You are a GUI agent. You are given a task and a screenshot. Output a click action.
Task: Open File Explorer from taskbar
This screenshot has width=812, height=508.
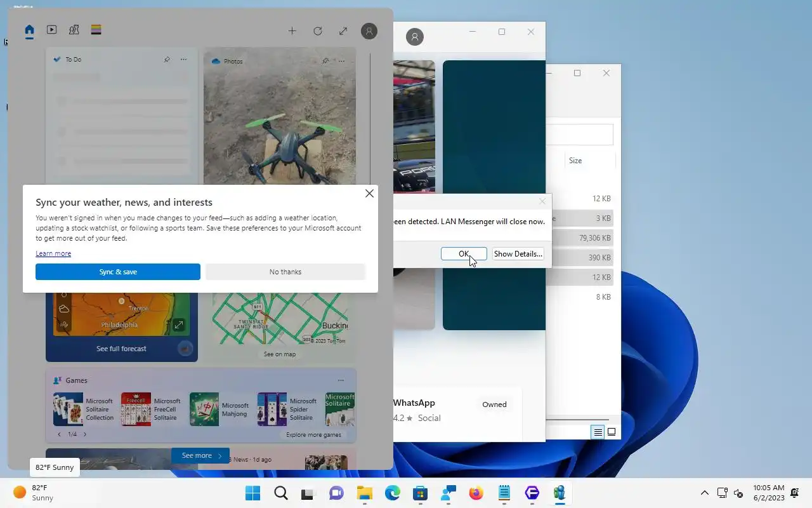[x=364, y=493]
